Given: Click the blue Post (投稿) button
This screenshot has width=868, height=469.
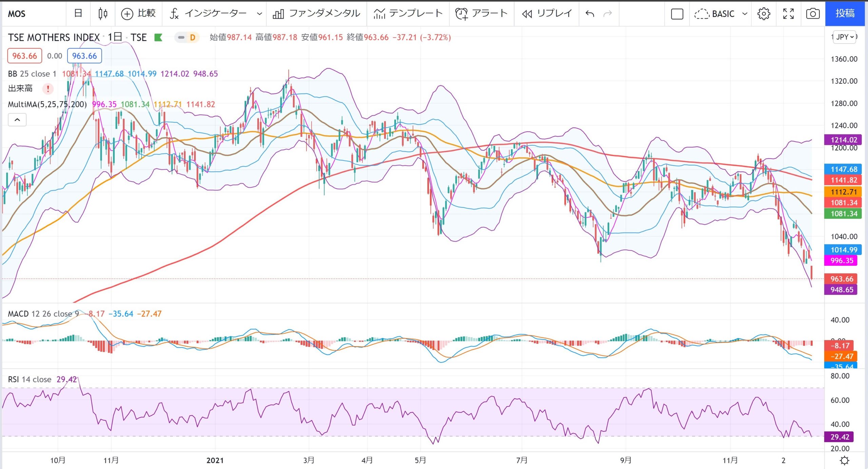Looking at the screenshot, I should click(845, 14).
